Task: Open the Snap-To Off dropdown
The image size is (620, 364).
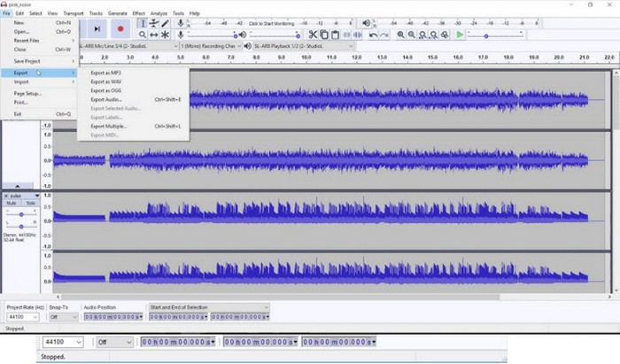Action: tap(65, 316)
